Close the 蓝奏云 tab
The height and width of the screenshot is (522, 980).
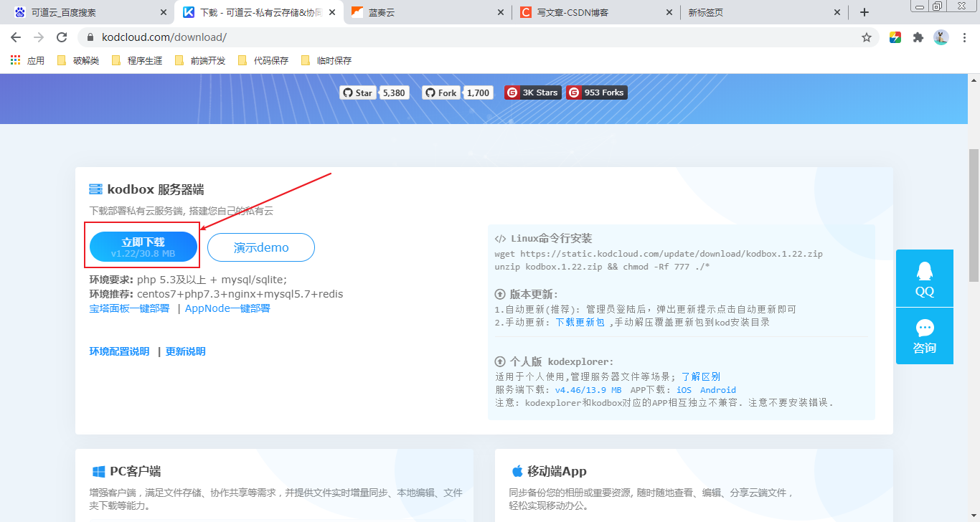click(501, 12)
